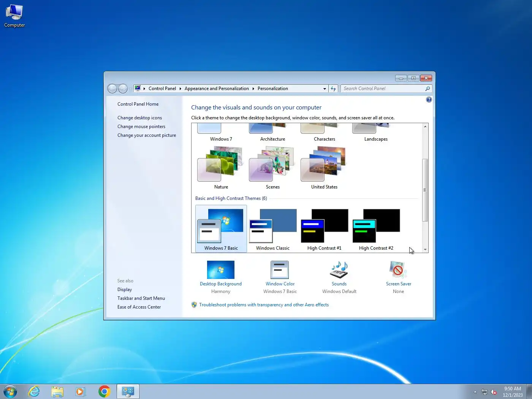The image size is (532, 399).
Task: Select the Nature theme
Action: (221, 167)
